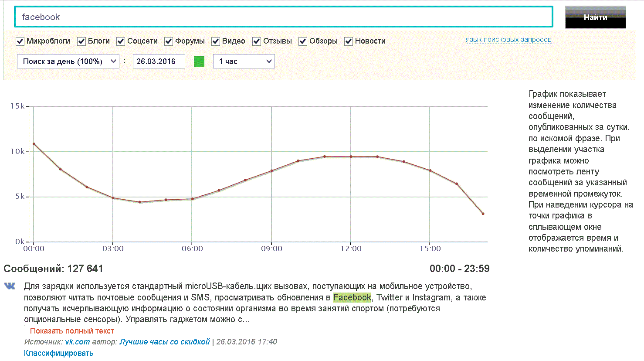Open the 'язык поисковых запросов' link
This screenshot has width=644, height=361.
(x=508, y=40)
